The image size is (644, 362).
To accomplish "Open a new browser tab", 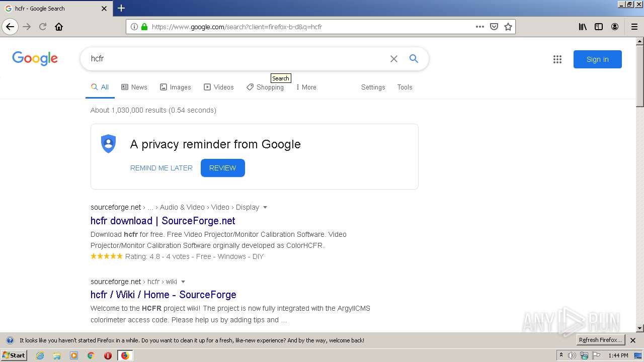I will point(121,8).
